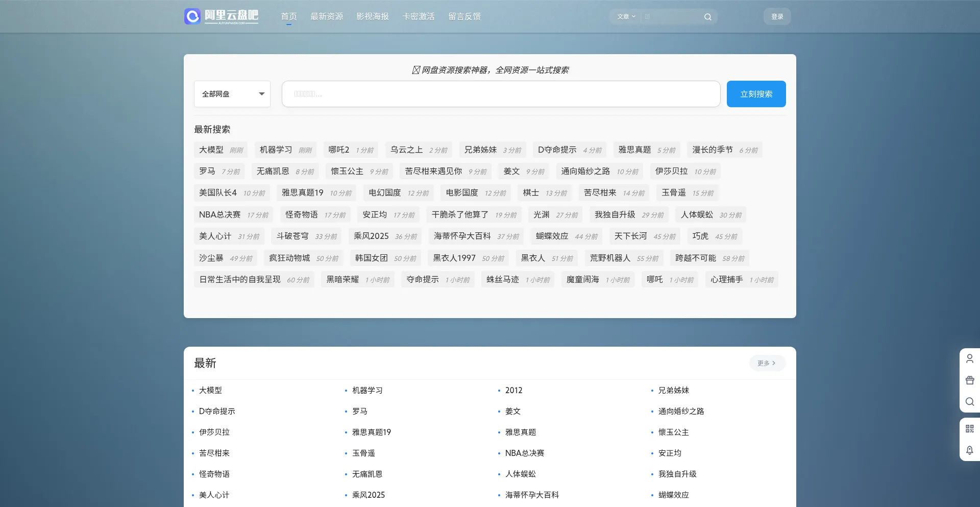Open the 卡密激活 nav item
The height and width of the screenshot is (507, 980).
[419, 16]
